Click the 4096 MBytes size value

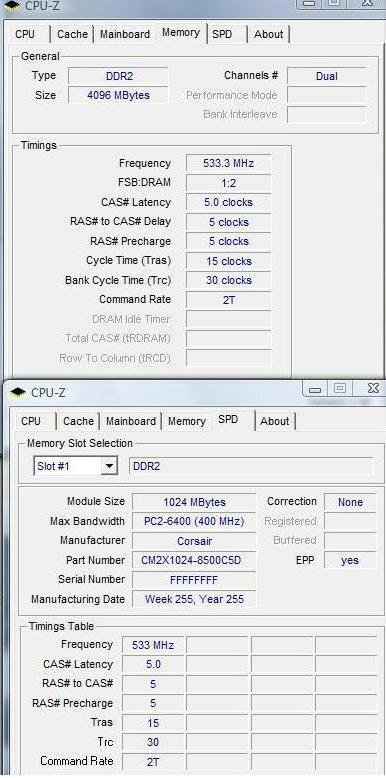[118, 95]
